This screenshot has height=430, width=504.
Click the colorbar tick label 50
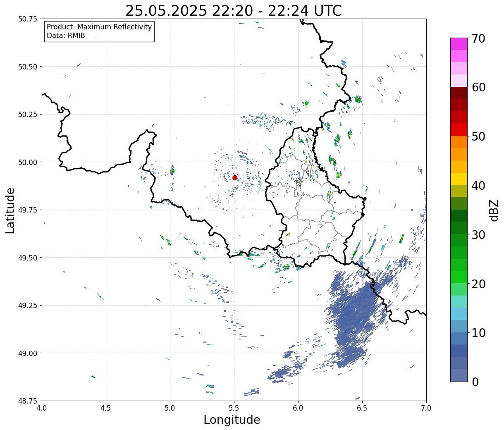coord(478,136)
